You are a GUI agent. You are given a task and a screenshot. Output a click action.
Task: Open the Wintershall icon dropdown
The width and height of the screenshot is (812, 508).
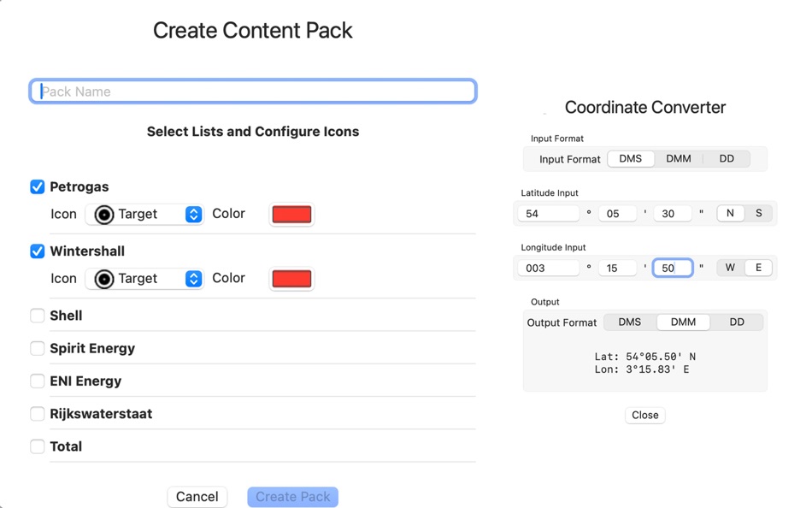144,278
